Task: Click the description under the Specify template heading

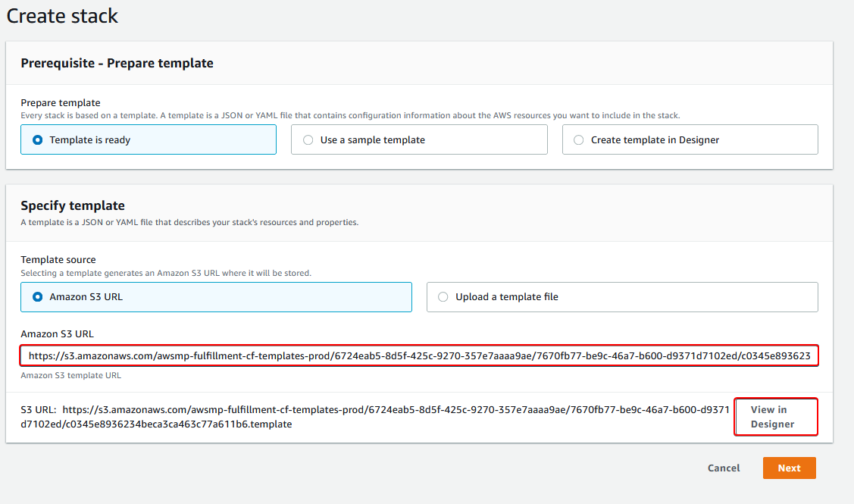Action: 189,223
